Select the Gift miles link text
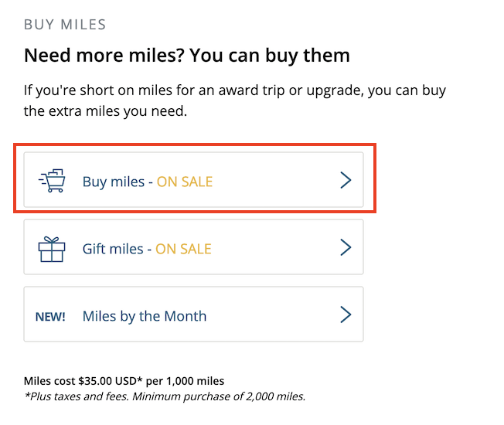The width and height of the screenshot is (504, 425). 113,249
